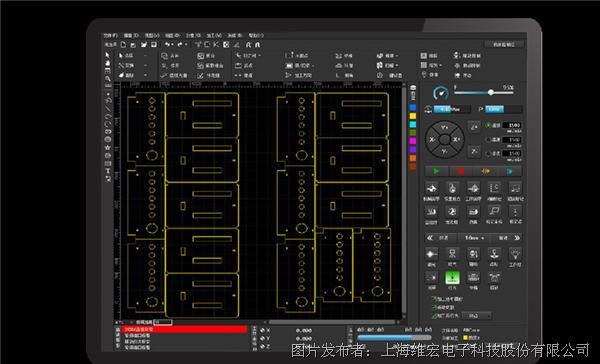This screenshot has height=364, width=600.
Task: Click the input field below the canvas
Action: [x=163, y=322]
